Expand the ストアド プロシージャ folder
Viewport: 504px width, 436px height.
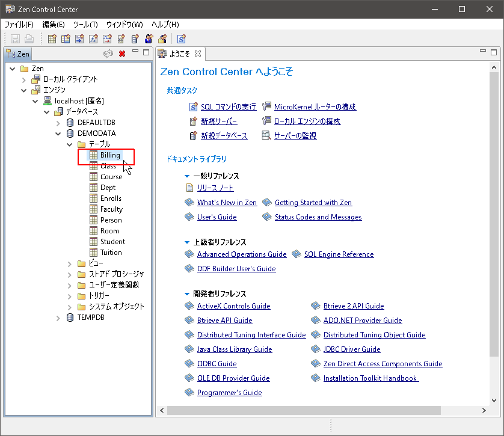[70, 274]
